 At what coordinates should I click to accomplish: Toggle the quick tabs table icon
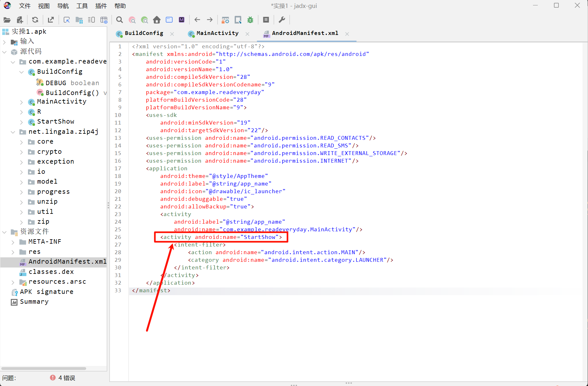click(x=104, y=20)
